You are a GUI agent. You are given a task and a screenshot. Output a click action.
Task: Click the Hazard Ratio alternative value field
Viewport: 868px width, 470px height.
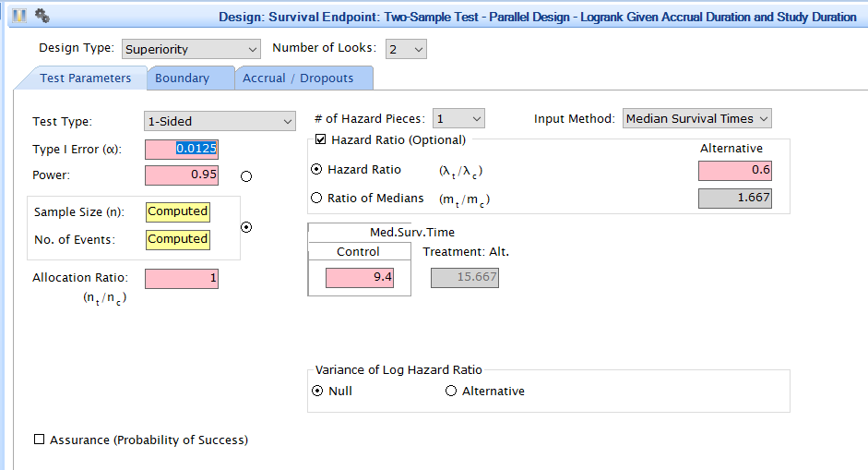coord(735,170)
